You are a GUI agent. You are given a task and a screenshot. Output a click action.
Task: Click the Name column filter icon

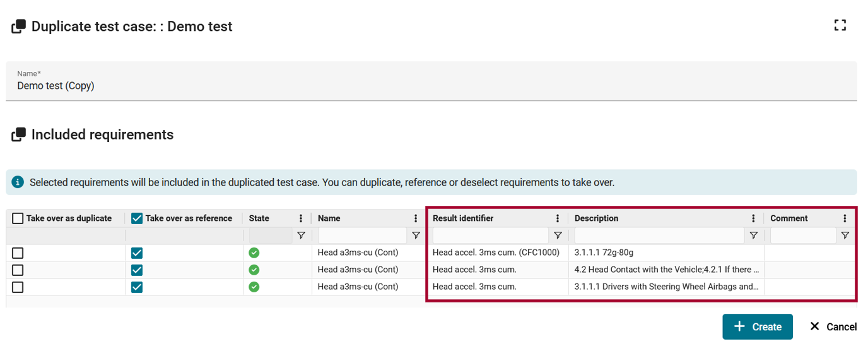point(416,236)
